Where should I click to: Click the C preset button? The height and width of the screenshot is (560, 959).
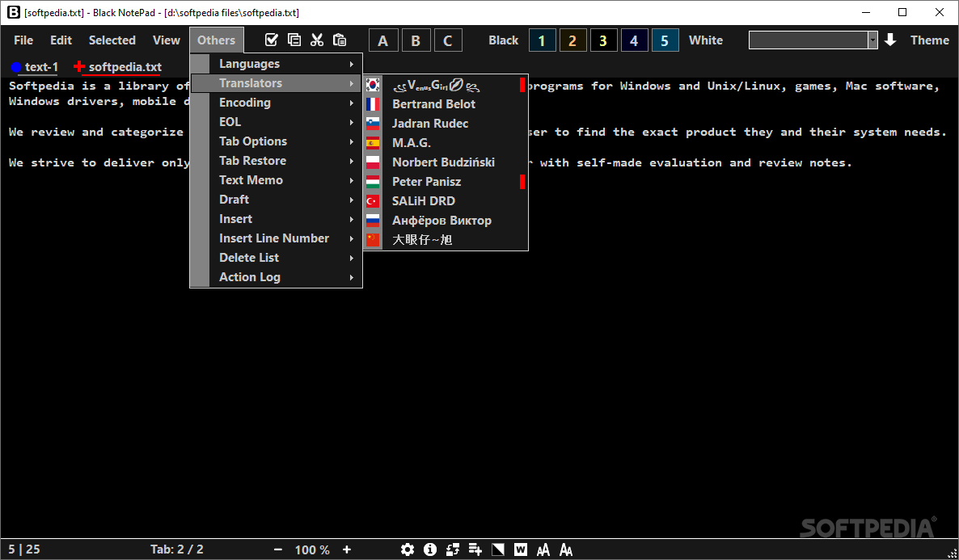click(x=448, y=40)
